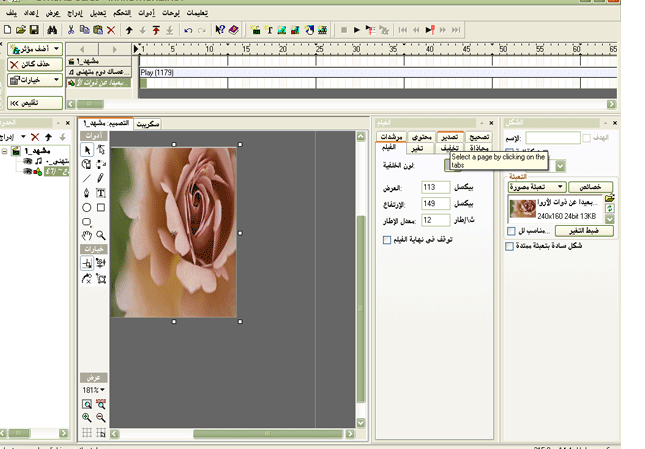Screen dimensions: 645x449
Task: Select the Hand pan tool
Action: (x=87, y=235)
